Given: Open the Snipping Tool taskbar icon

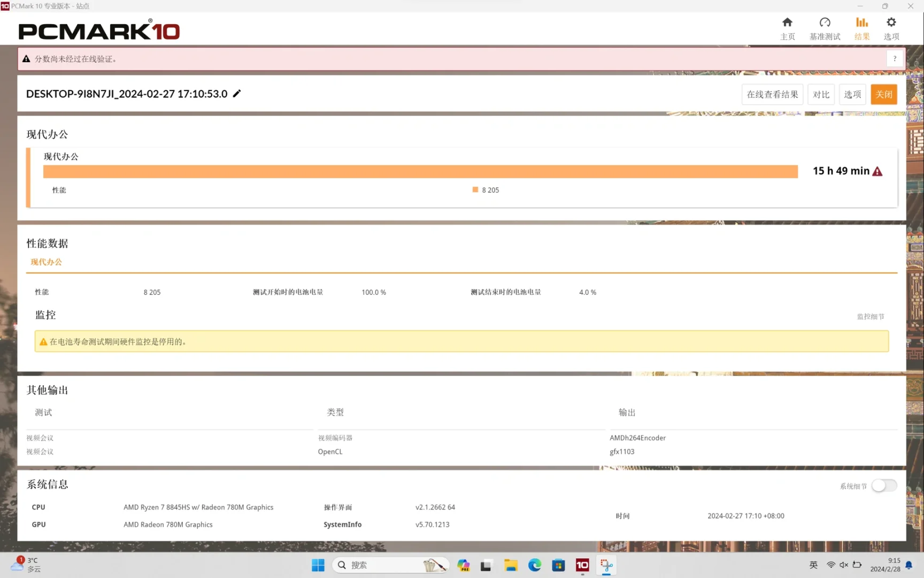Looking at the screenshot, I should click(x=606, y=565).
